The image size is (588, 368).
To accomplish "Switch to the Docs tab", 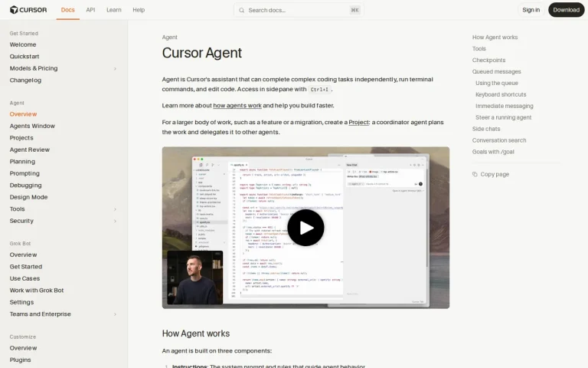I will [x=68, y=10].
